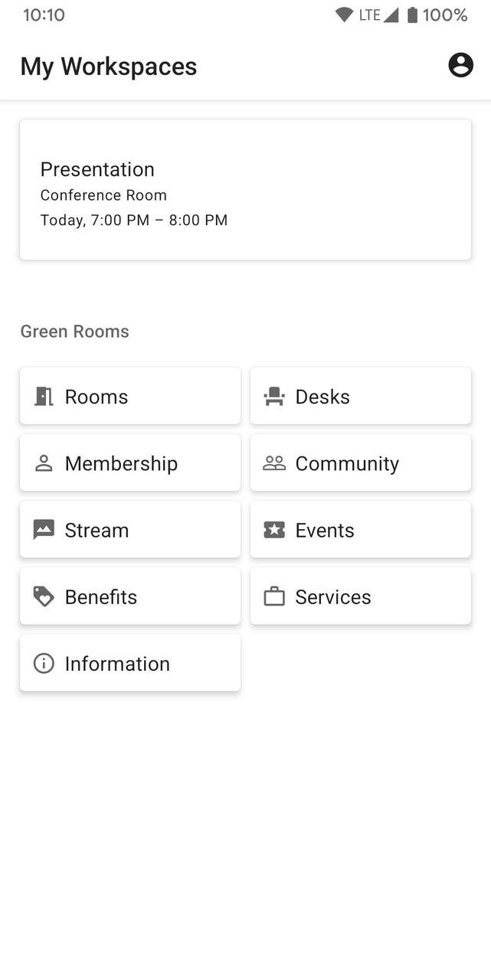Tap the desk chair icon
This screenshot has height=980, width=491.
tap(274, 397)
